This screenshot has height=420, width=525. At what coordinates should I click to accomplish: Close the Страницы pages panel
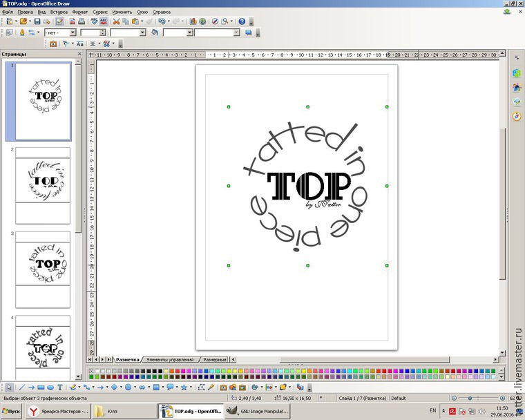79,54
